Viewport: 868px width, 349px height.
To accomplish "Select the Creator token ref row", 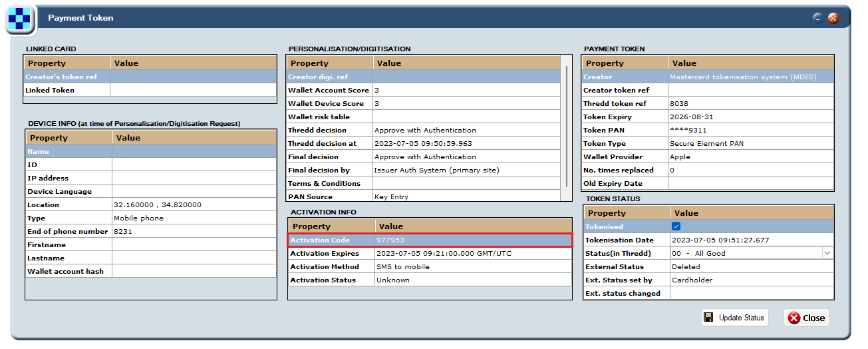I will [708, 90].
